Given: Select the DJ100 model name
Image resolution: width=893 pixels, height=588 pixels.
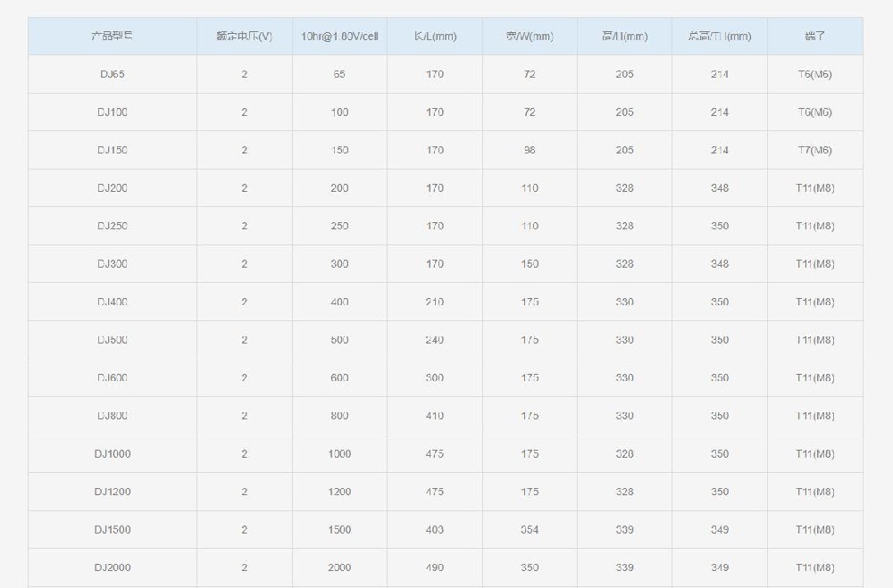Looking at the screenshot, I should [x=113, y=112].
